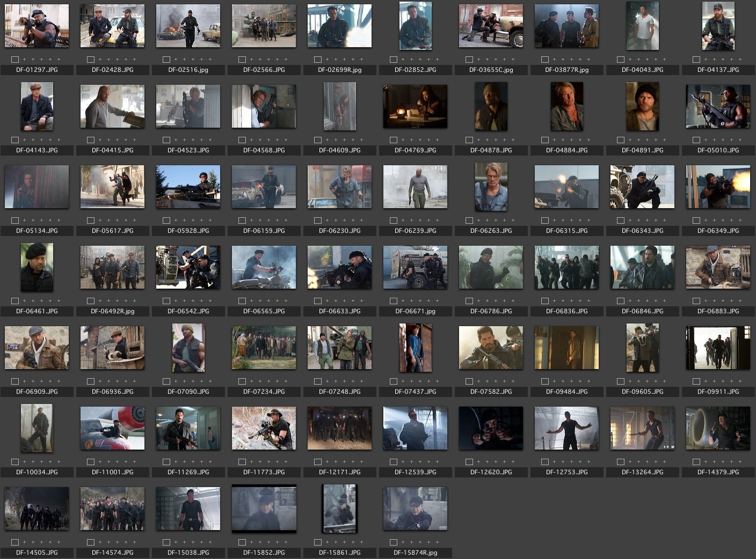This screenshot has width=756, height=559.
Task: Click the filename label DF-06492R.jpg
Action: coord(112,311)
